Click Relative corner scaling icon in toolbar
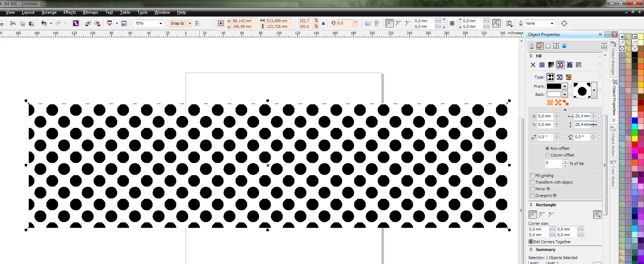Viewport: 644px width, 264px height. (x=496, y=23)
